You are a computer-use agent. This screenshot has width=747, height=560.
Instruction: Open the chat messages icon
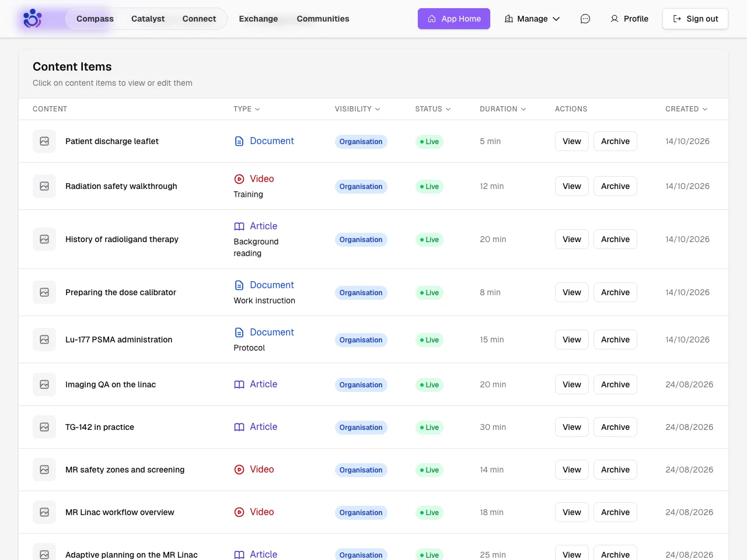tap(585, 19)
